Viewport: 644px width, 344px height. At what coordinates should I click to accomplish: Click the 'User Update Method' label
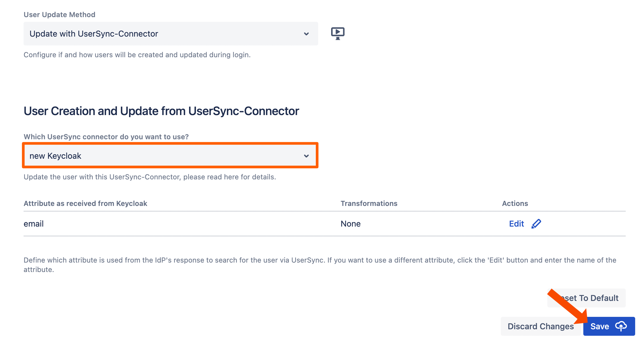(60, 15)
